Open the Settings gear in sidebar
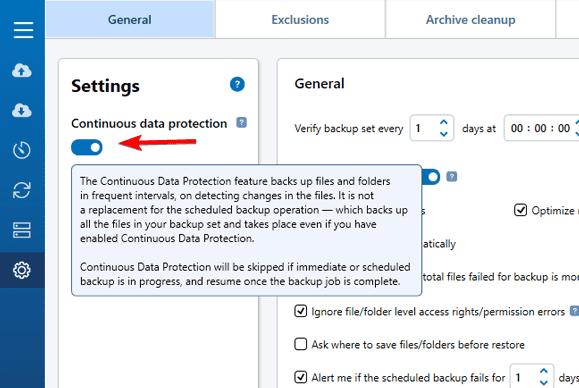 coord(22,270)
